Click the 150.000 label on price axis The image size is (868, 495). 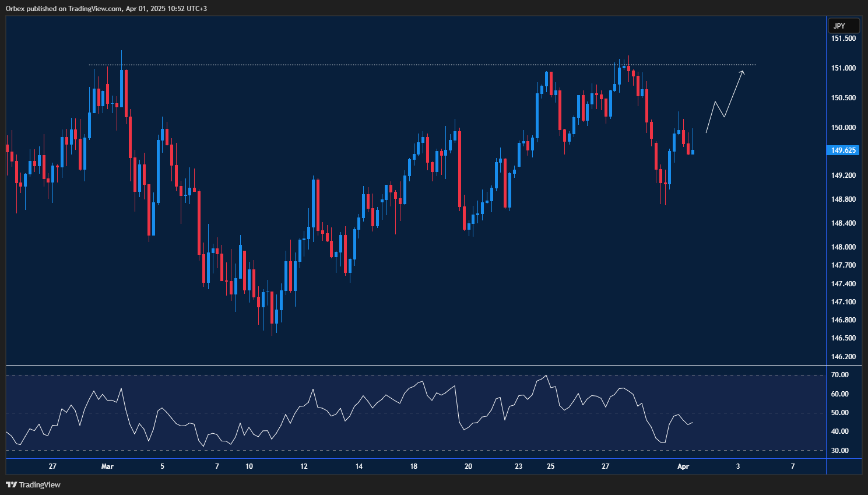[x=843, y=128]
